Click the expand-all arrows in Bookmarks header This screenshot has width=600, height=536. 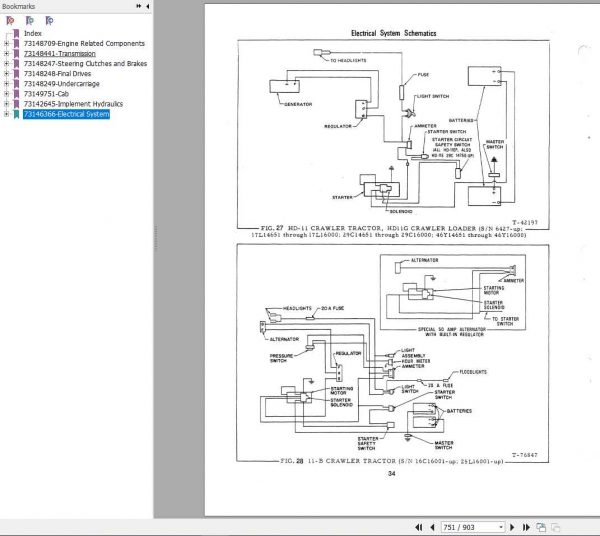click(139, 6)
